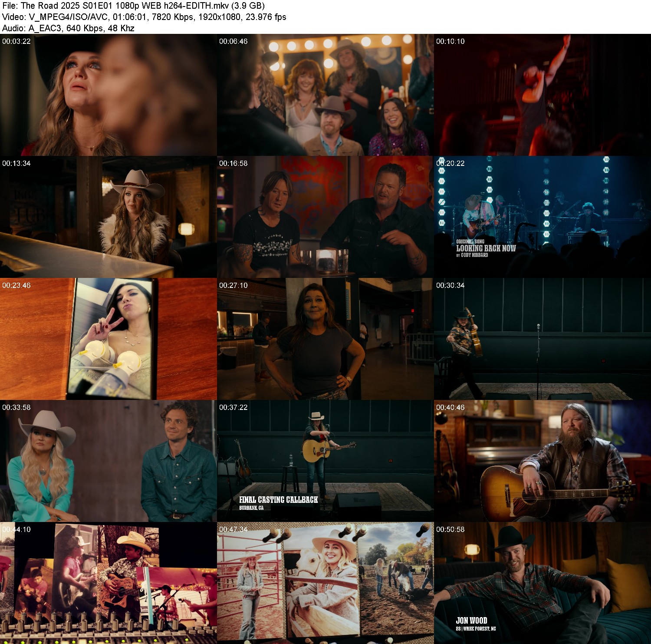This screenshot has width=651, height=644.
Task: Choose the Final Casting Callback frame
Action: tap(325, 461)
